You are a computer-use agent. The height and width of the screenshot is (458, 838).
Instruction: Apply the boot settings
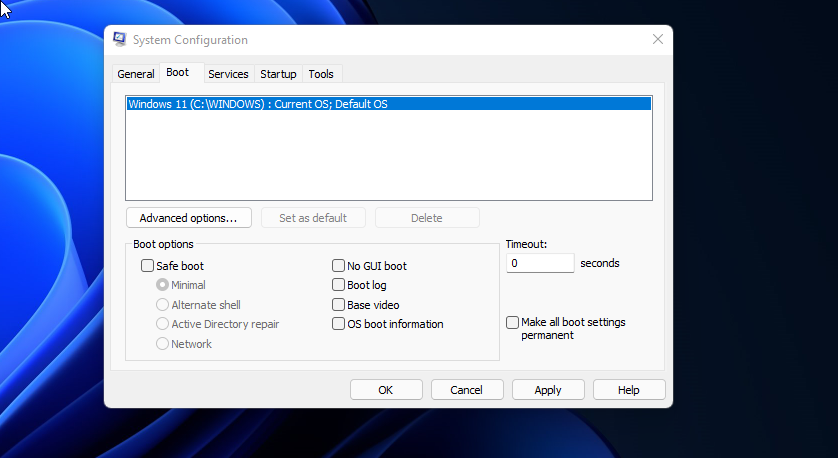coord(548,390)
